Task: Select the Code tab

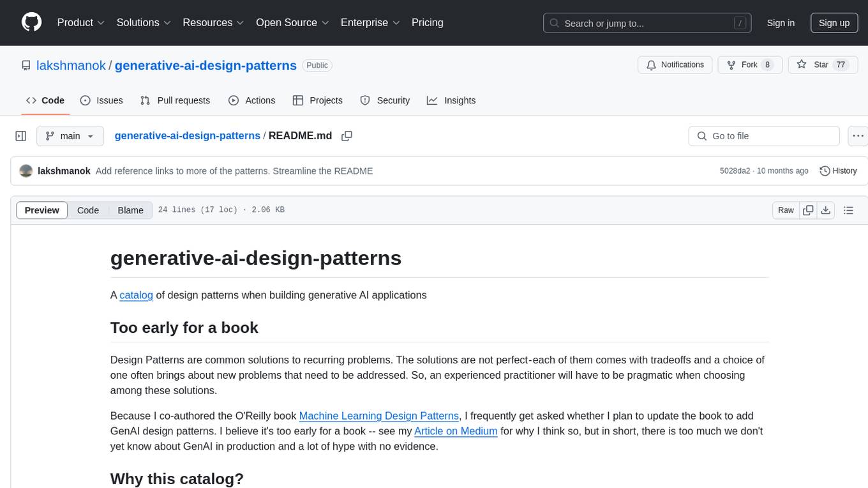Action: pyautogui.click(x=45, y=100)
